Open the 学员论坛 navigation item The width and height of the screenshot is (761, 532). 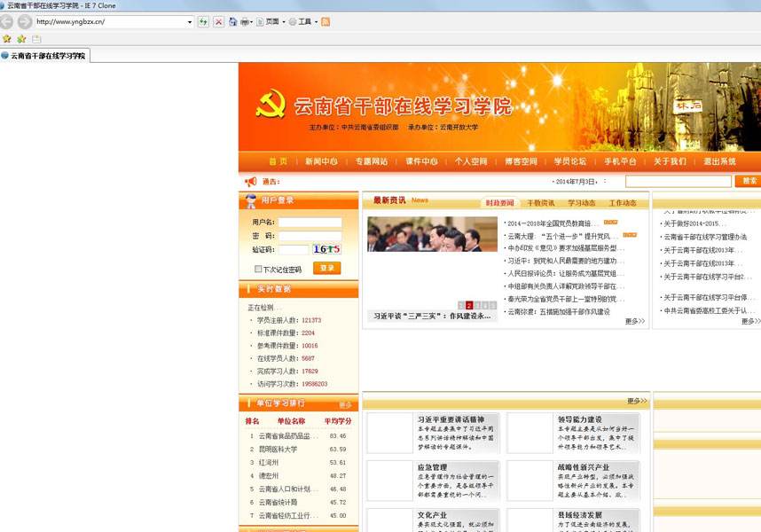point(570,161)
